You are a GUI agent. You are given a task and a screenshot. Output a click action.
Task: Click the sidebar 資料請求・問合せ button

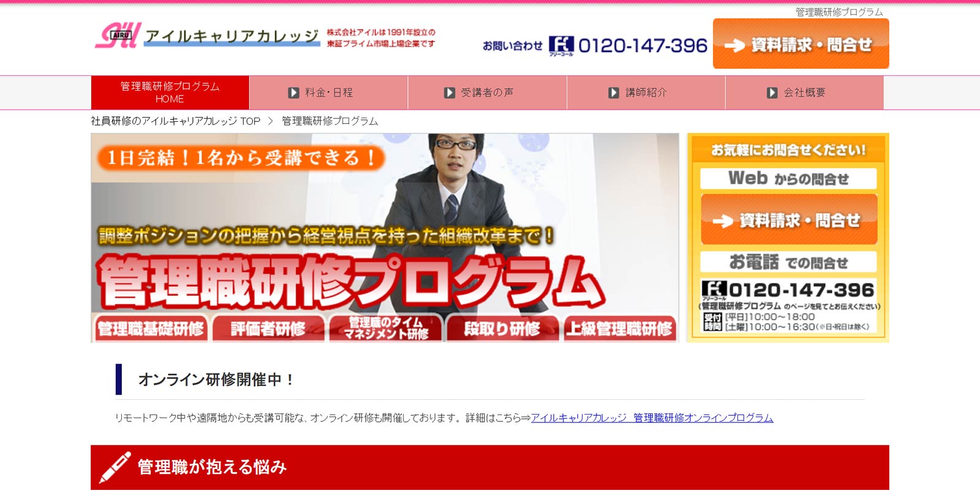pos(789,219)
